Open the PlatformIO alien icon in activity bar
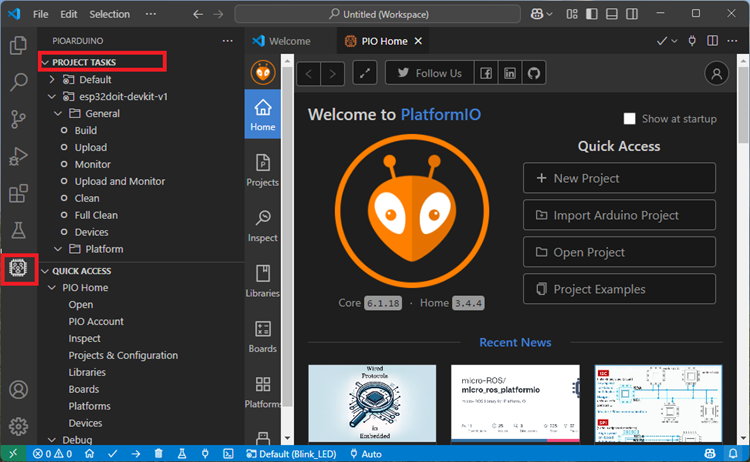This screenshot has height=462, width=750. 19,268
